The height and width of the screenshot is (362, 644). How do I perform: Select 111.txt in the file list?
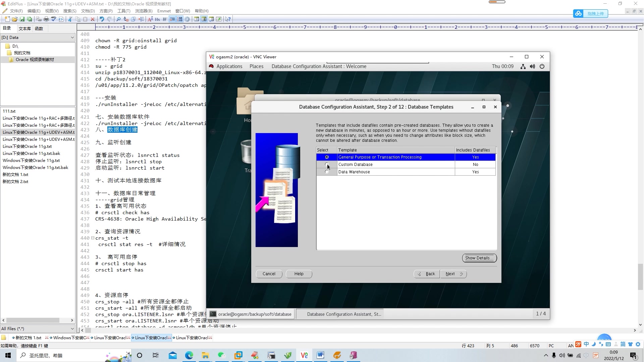(x=9, y=111)
